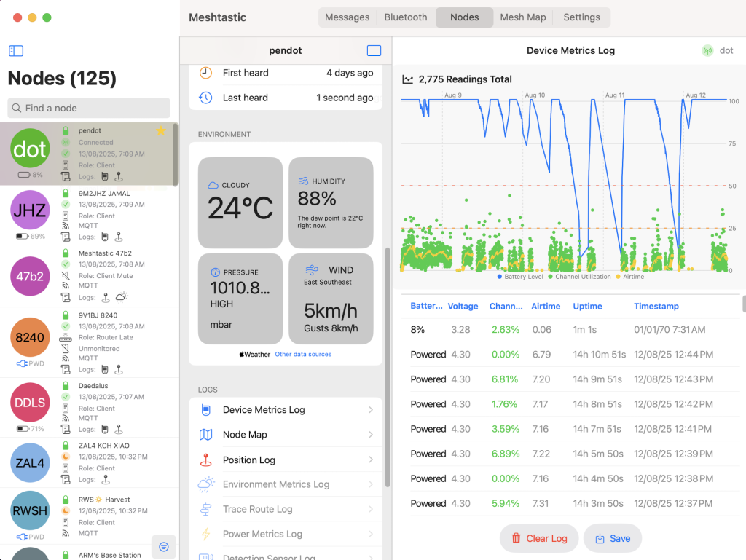This screenshot has height=560, width=746.
Task: Select the ZAL4 node avatar
Action: pyautogui.click(x=29, y=462)
